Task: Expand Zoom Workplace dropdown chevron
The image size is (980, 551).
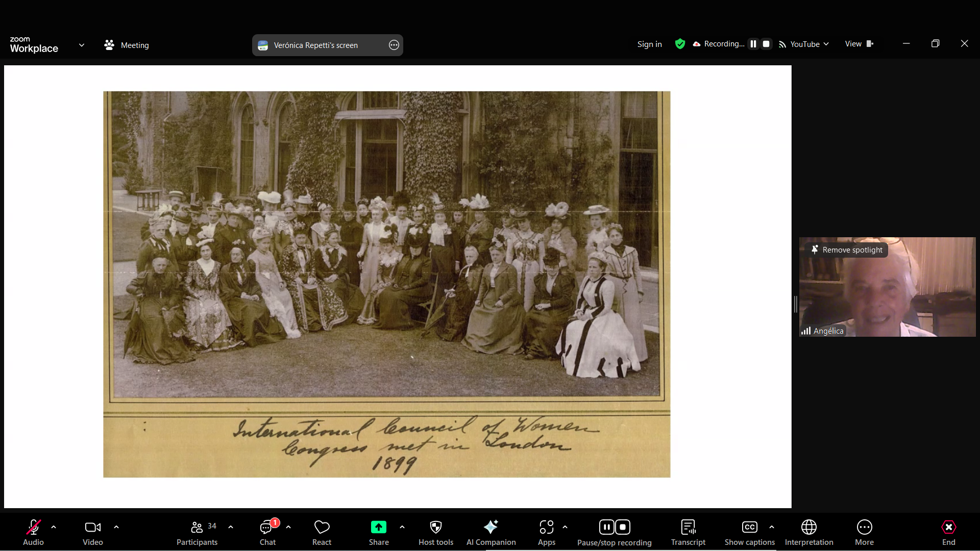Action: (82, 45)
